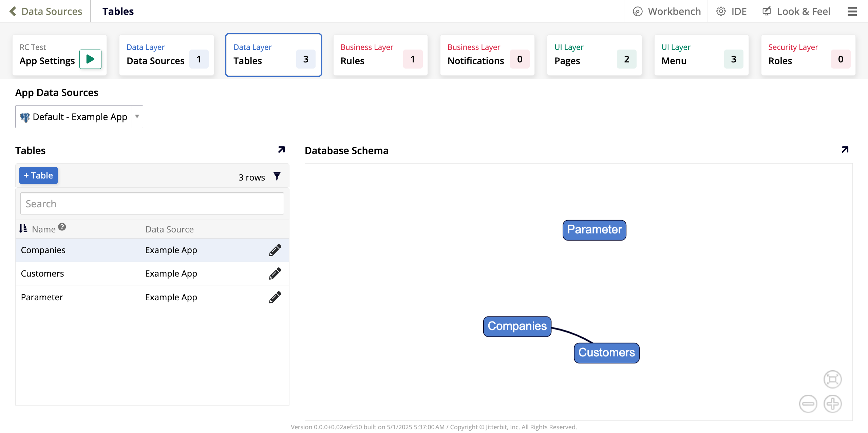Expand Database Schema panel arrow icon
868x433 pixels.
(x=845, y=150)
